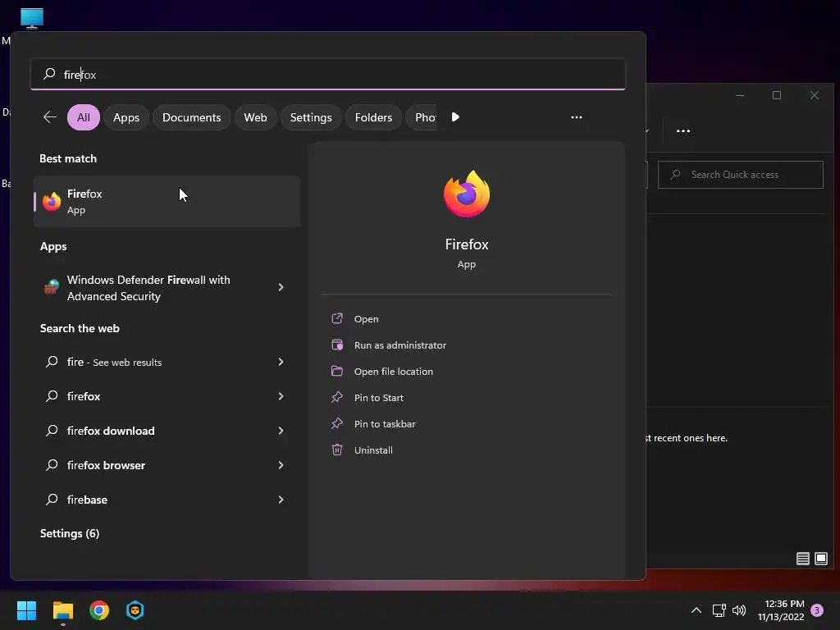Click the computer monitor desktop icon
Viewport: 840px width, 630px height.
coord(32,18)
